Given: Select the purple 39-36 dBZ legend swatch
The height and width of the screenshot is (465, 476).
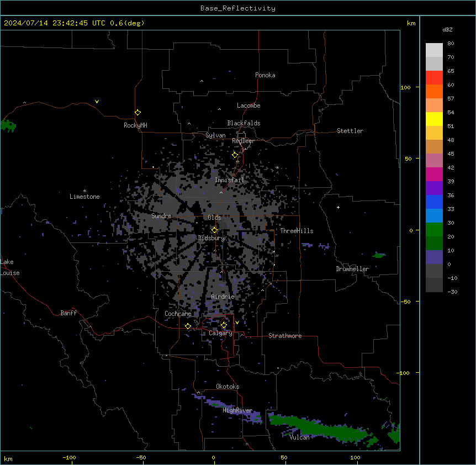Looking at the screenshot, I should [x=434, y=188].
